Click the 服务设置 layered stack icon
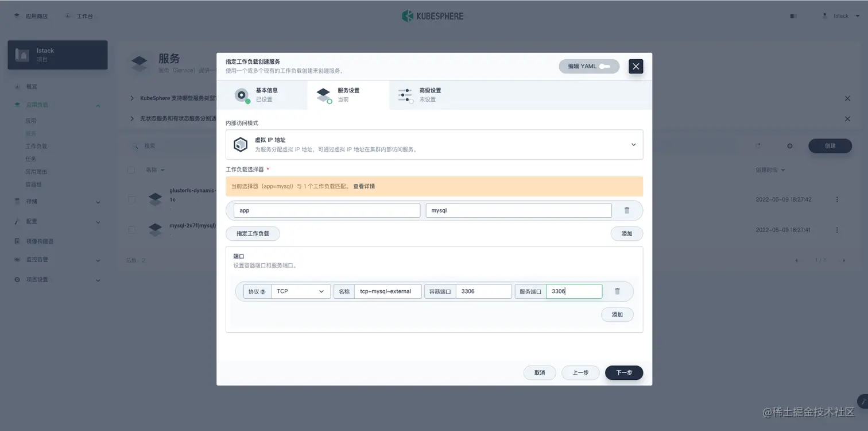This screenshot has width=868, height=431. (324, 95)
